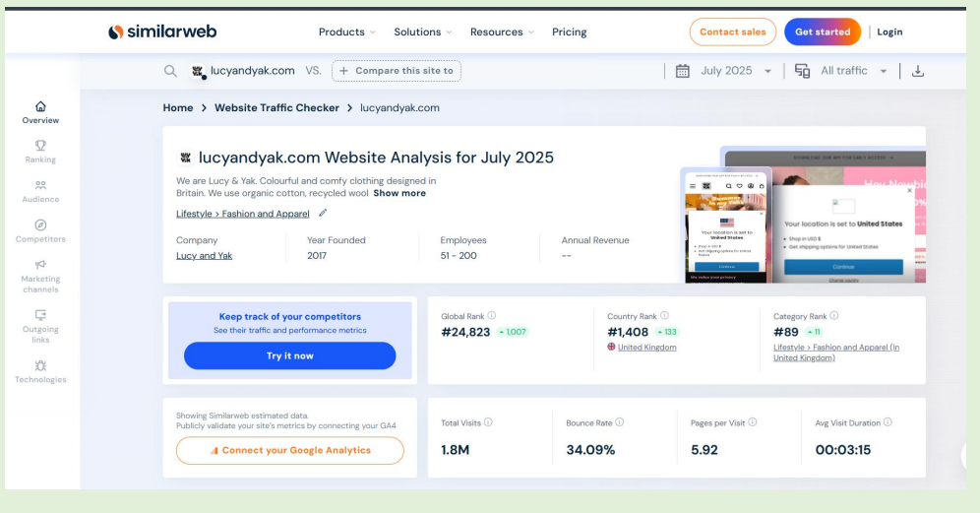The image size is (980, 513).
Task: Open Outgoing links sidebar icon
Action: point(40,315)
